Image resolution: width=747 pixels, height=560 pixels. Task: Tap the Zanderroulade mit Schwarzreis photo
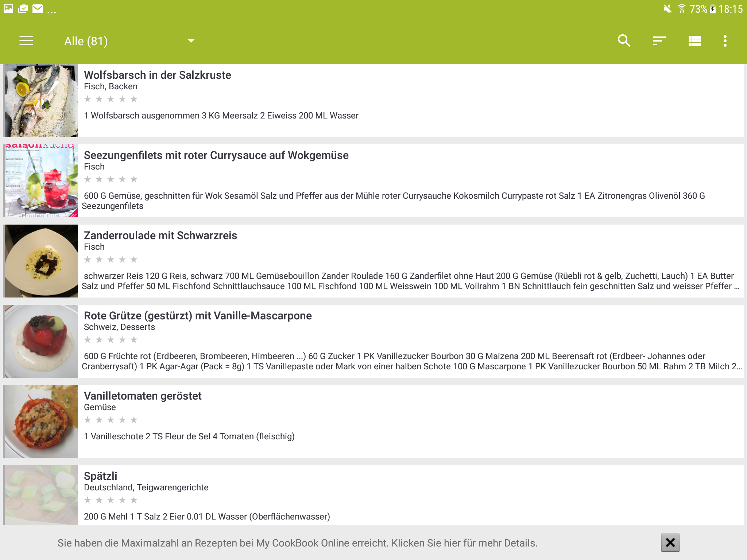[41, 261]
